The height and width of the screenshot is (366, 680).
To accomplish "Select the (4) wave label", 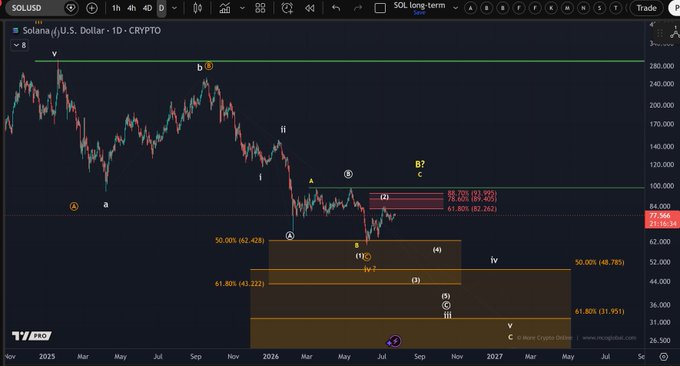I will coord(437,250).
